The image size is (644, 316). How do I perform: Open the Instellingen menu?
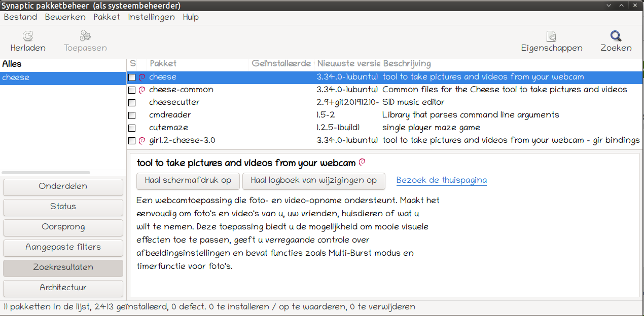pyautogui.click(x=151, y=17)
